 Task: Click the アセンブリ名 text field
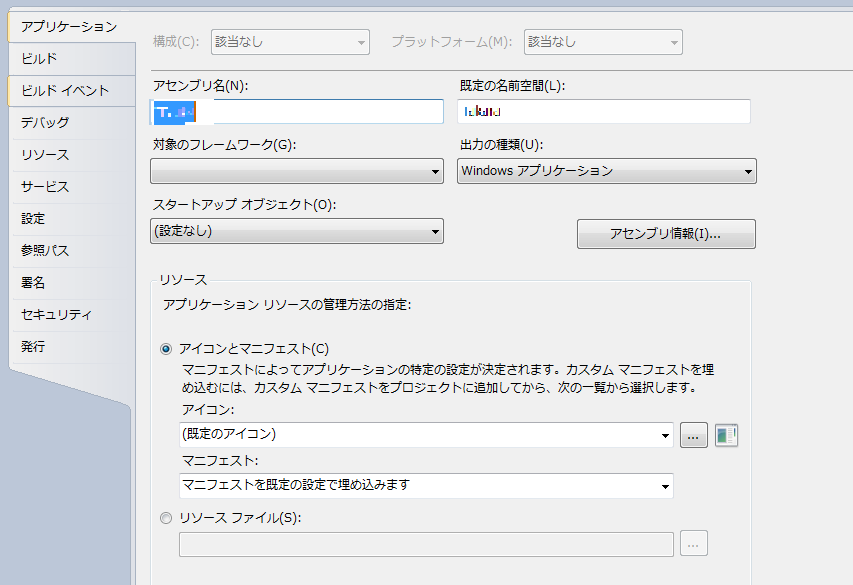pos(296,112)
